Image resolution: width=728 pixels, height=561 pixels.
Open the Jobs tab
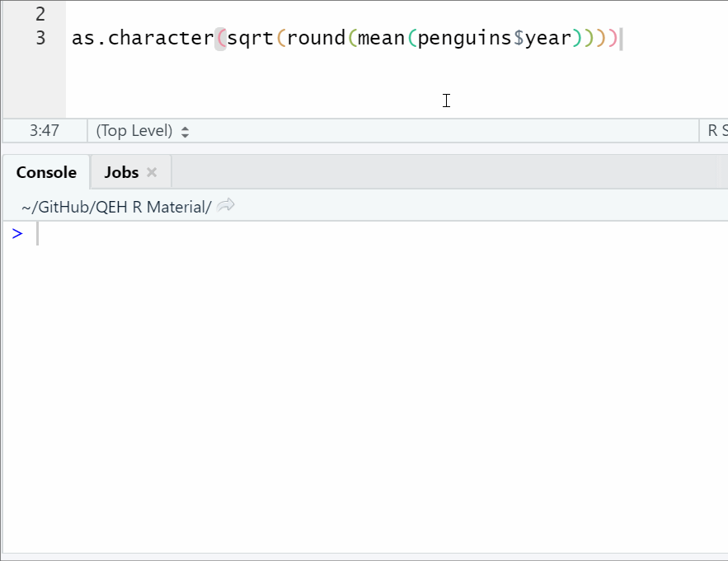tap(121, 173)
